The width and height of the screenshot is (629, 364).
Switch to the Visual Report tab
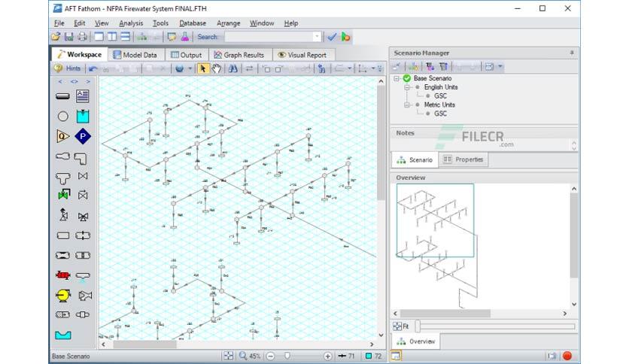coord(302,55)
